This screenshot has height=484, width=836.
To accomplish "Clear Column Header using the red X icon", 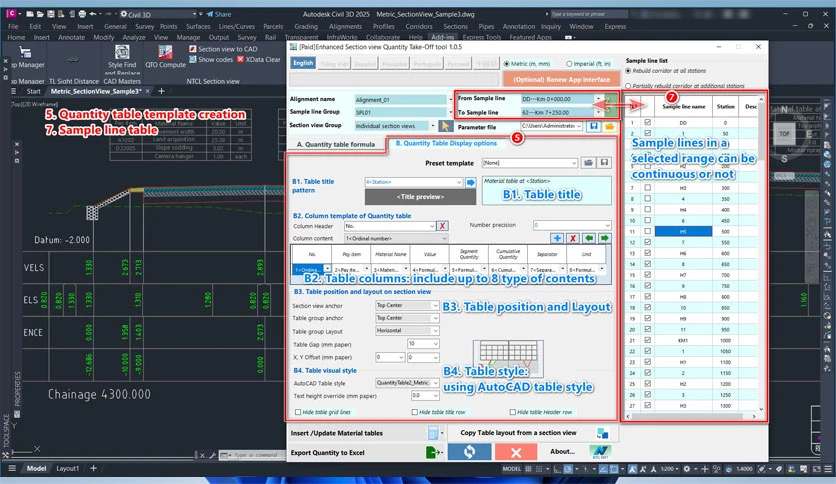I will pyautogui.click(x=442, y=226).
